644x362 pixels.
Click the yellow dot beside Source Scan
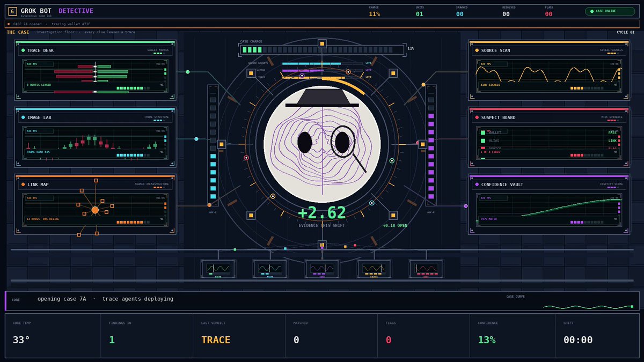click(477, 50)
